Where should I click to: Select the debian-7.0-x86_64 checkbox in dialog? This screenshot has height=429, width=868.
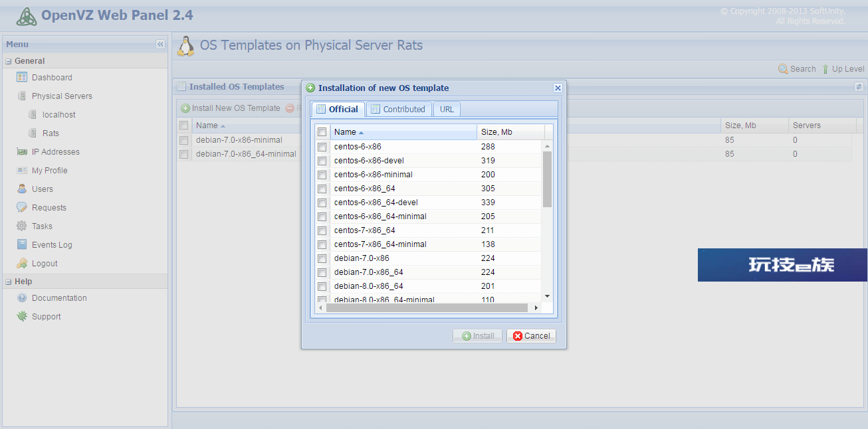(x=322, y=272)
